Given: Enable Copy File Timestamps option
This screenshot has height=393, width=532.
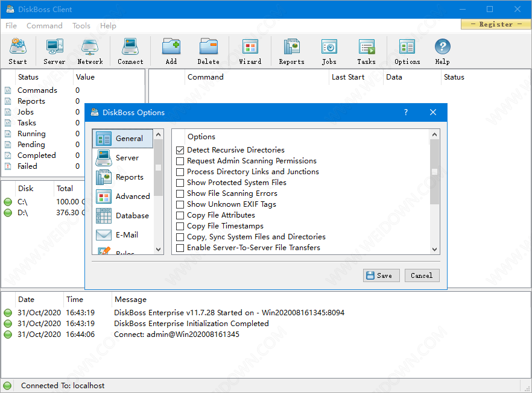Looking at the screenshot, I should tap(180, 226).
